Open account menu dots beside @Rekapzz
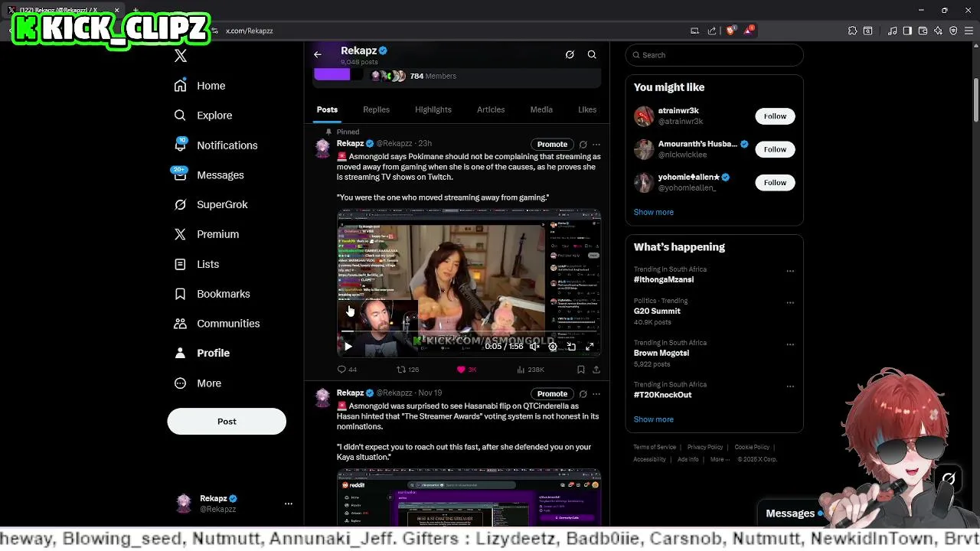The width and height of the screenshot is (980, 551). [x=289, y=504]
